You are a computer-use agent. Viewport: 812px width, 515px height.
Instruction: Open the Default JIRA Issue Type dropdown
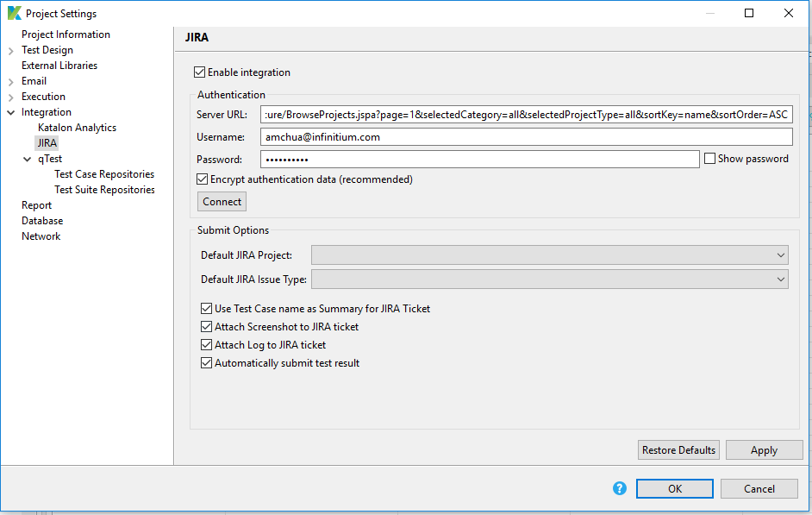tap(549, 279)
